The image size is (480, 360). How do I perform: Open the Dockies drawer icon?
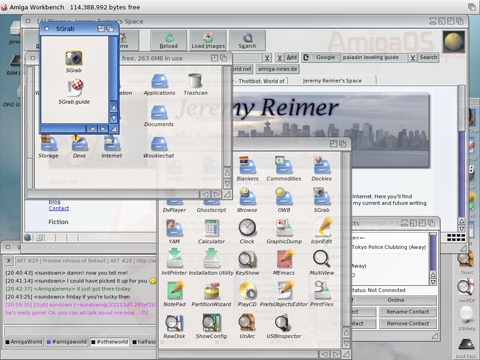coord(321,166)
